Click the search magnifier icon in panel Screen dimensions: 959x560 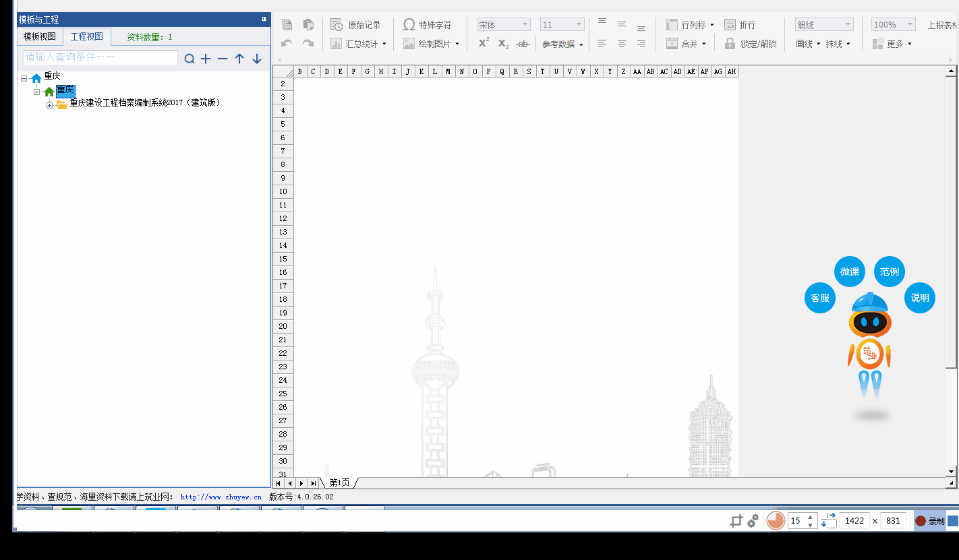190,59
